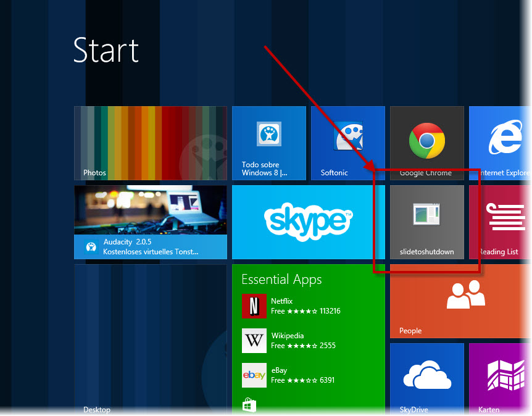This screenshot has width=532, height=416.
Task: Open the SkyDrive cloud tile
Action: (426, 378)
